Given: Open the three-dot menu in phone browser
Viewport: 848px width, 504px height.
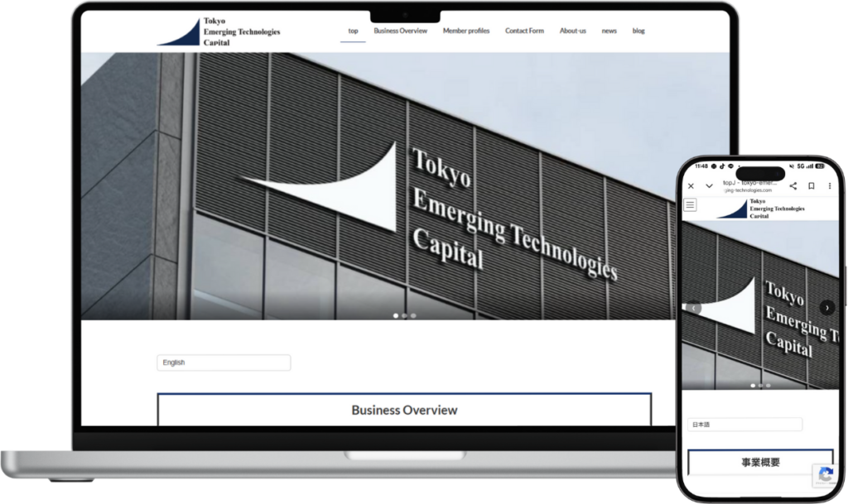Looking at the screenshot, I should click(829, 186).
